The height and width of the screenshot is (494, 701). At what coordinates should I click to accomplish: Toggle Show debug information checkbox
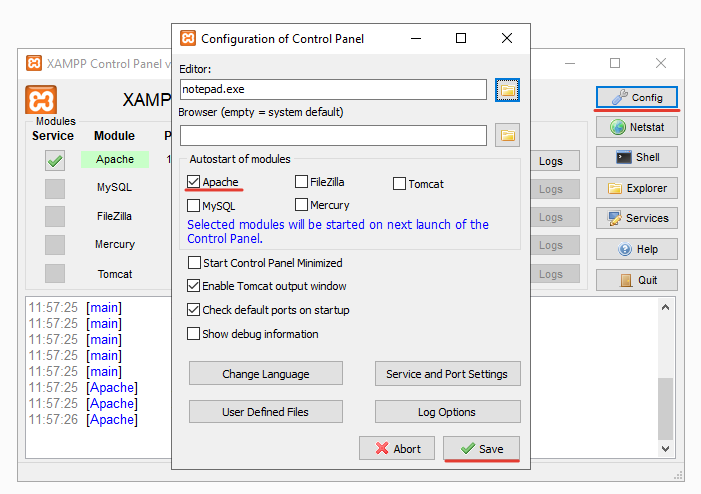[194, 334]
